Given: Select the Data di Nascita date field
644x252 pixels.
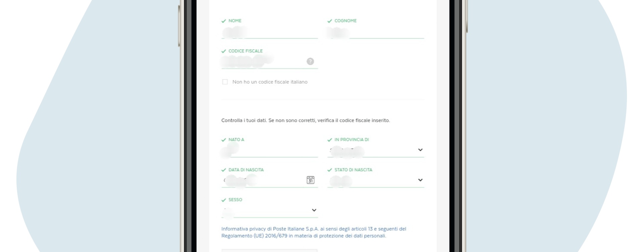Looking at the screenshot, I should (263, 180).
